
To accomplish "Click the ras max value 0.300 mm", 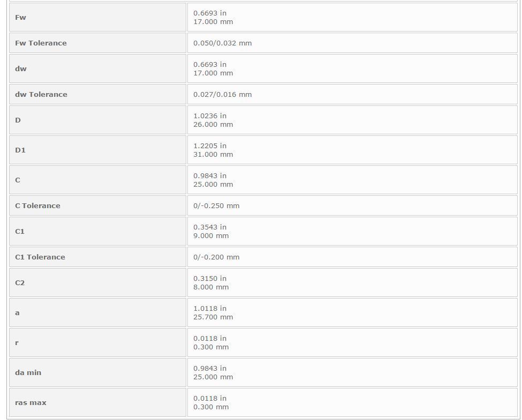I will 211,407.
